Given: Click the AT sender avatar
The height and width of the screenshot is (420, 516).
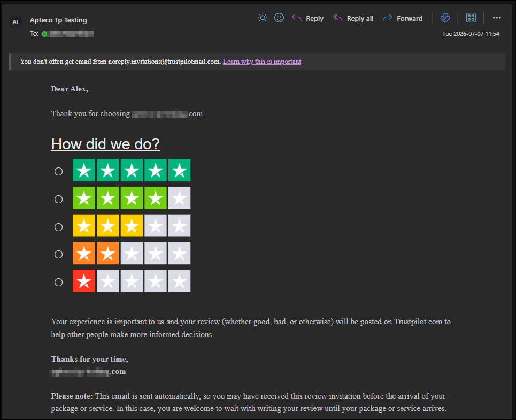Looking at the screenshot, I should click(16, 22).
